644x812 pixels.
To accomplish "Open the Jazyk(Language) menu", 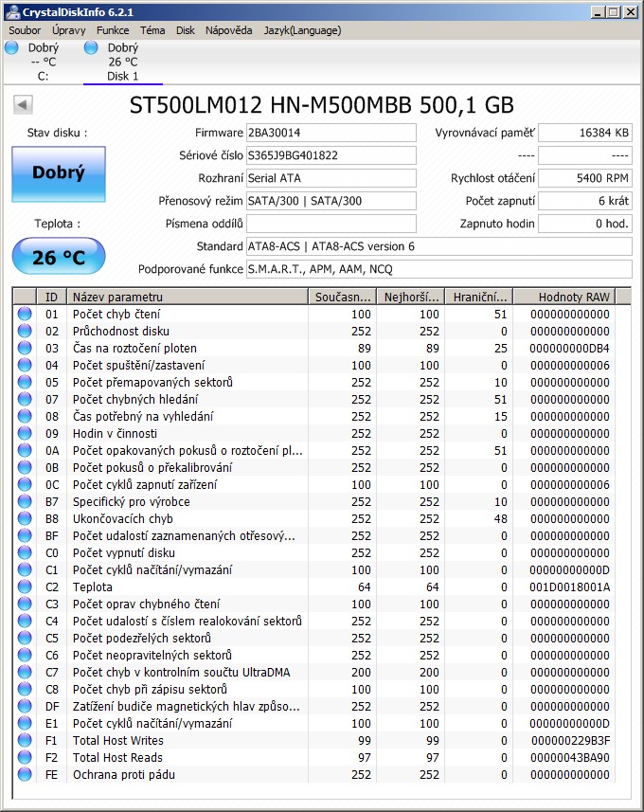I will pos(302,30).
